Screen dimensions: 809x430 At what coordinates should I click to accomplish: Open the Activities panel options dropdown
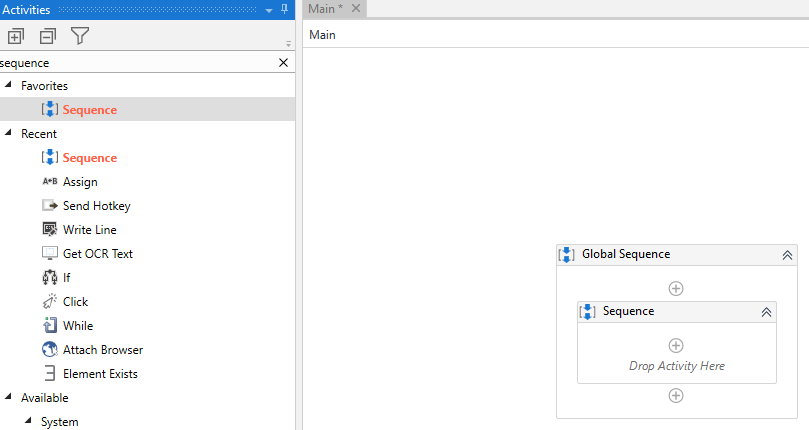[269, 10]
